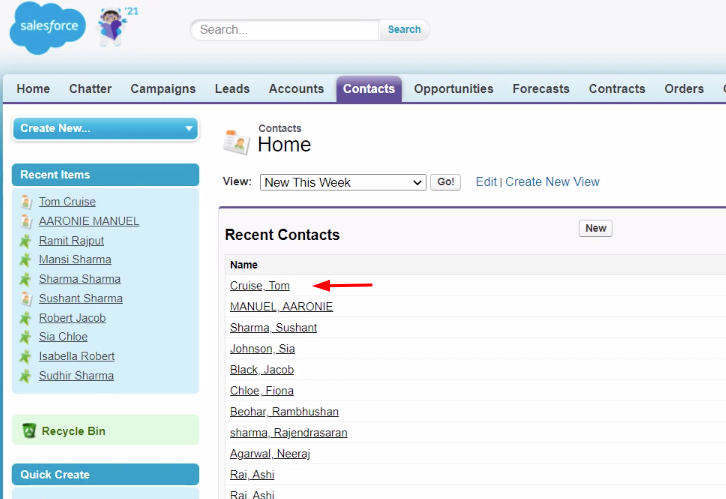The width and height of the screenshot is (726, 499).
Task: Open contact sharma, Rajendrasaran
Action: point(289,433)
